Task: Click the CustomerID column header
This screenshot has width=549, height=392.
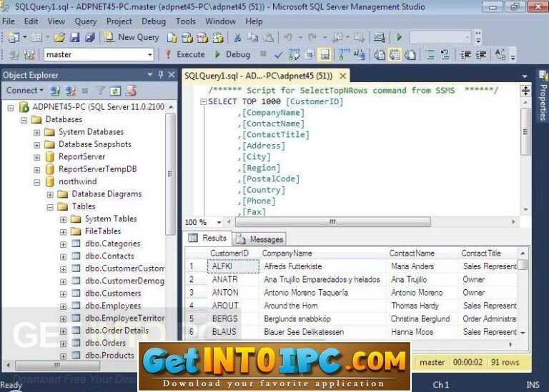Action: 229,253
